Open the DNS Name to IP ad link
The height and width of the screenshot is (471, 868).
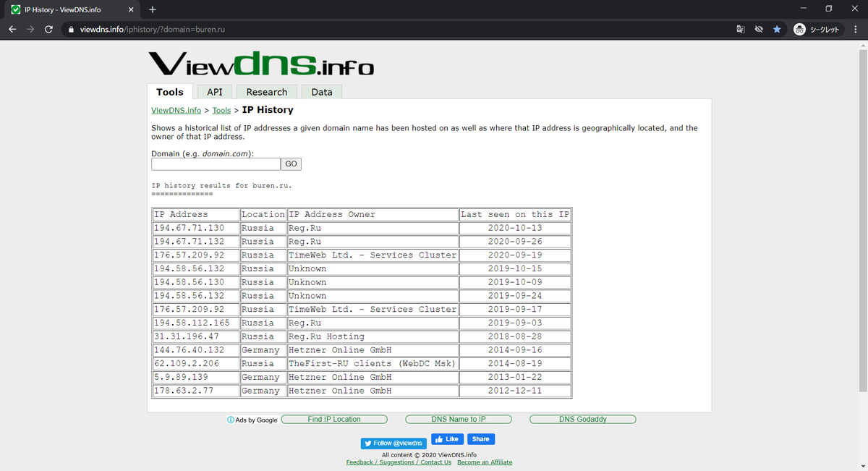tap(459, 419)
